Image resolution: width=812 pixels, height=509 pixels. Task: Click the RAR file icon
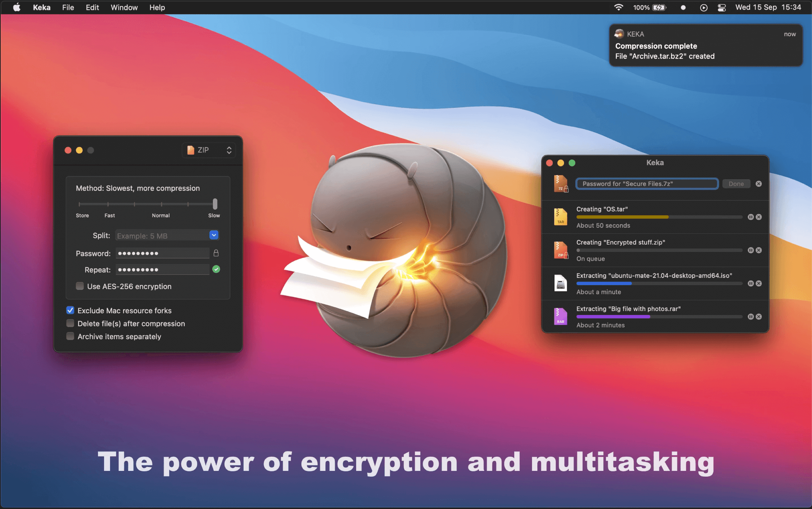[561, 316]
